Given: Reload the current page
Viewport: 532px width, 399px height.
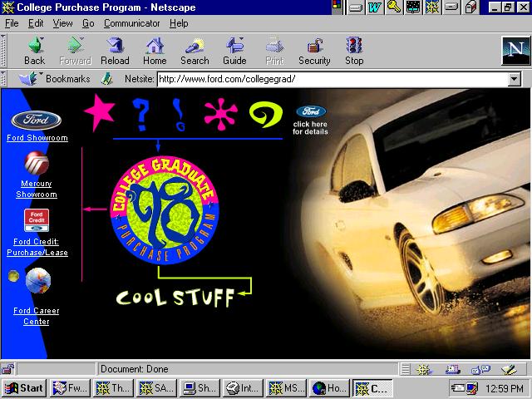Looking at the screenshot, I should 115,51.
